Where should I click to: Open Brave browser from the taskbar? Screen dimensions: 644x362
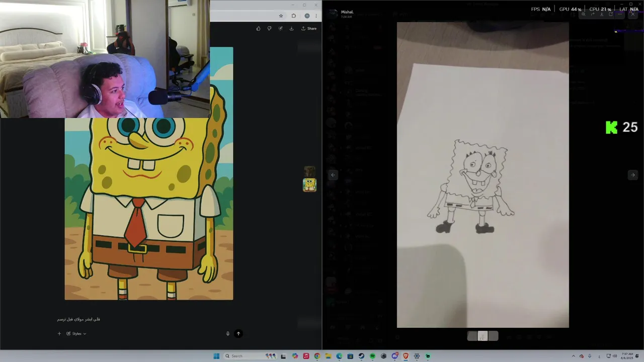click(x=406, y=356)
